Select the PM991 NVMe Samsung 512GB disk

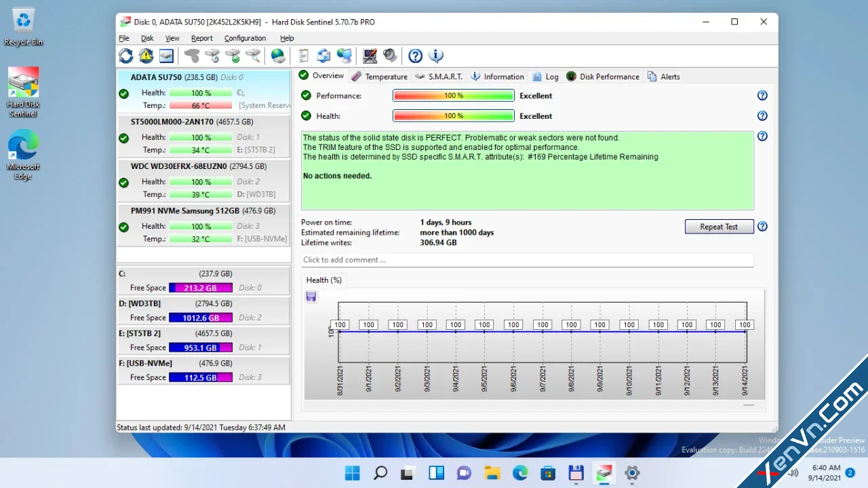coord(204,225)
